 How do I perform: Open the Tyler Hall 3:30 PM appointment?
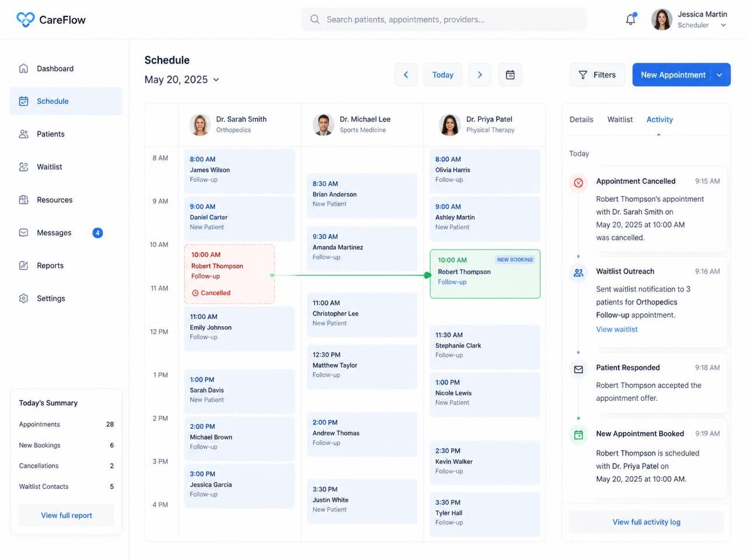pyautogui.click(x=485, y=514)
